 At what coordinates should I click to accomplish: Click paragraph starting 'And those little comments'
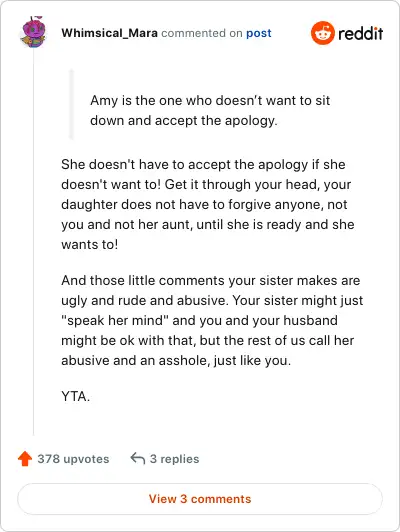coord(212,320)
